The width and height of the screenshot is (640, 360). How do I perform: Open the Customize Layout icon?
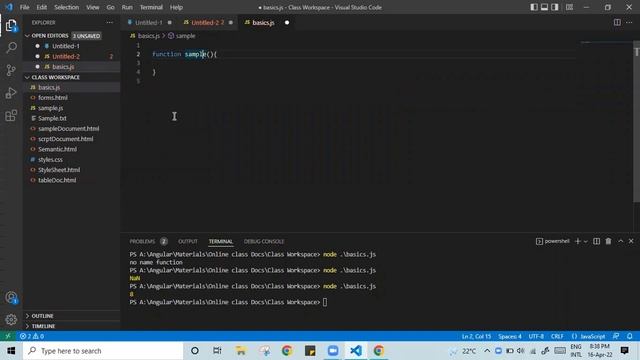(x=569, y=7)
